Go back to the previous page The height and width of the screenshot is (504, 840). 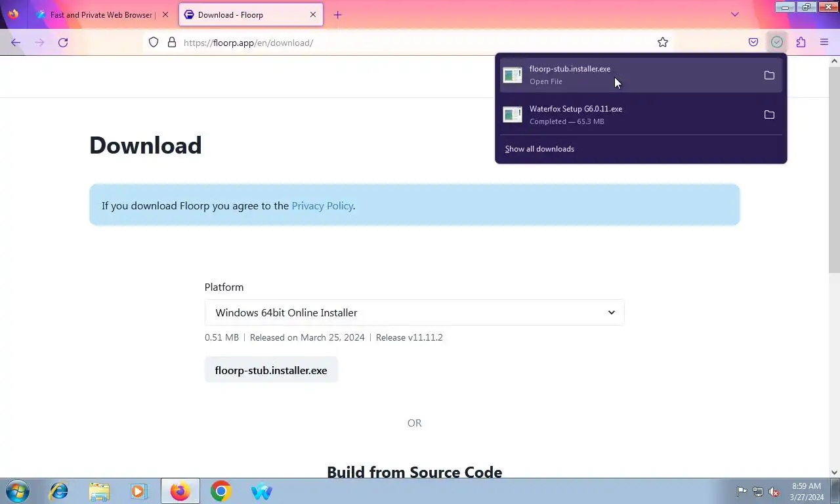(16, 43)
